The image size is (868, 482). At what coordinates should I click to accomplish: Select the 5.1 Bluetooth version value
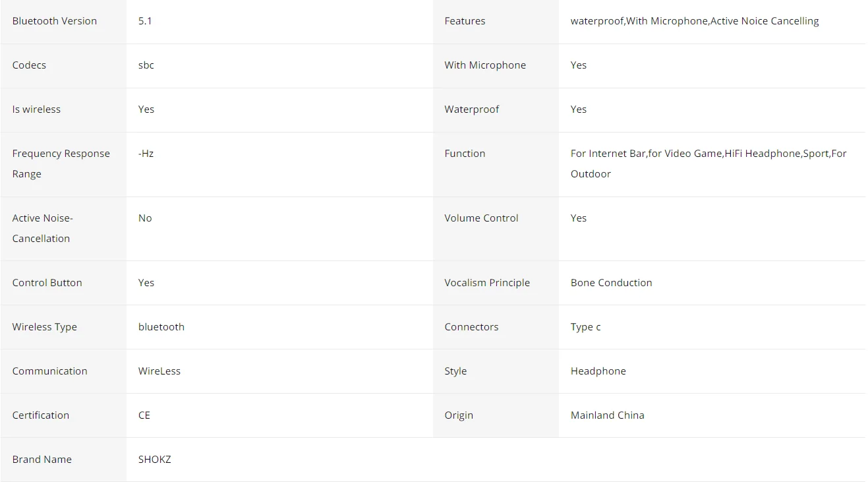145,21
